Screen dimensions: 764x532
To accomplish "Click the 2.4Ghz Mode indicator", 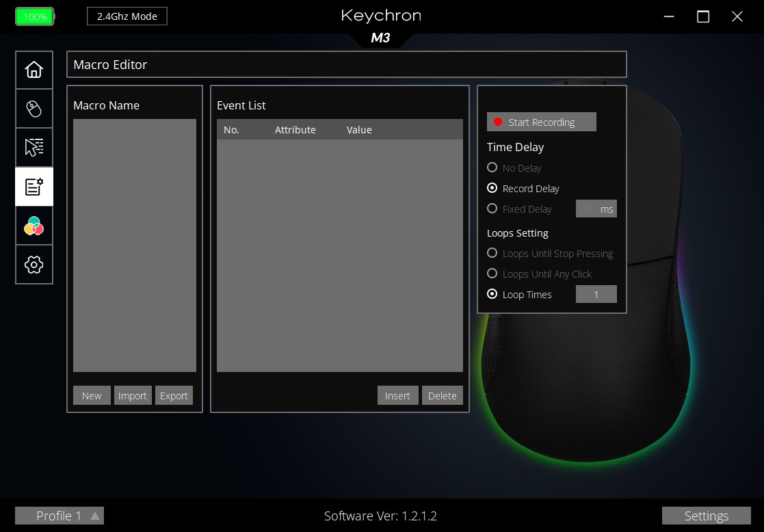I will [127, 16].
